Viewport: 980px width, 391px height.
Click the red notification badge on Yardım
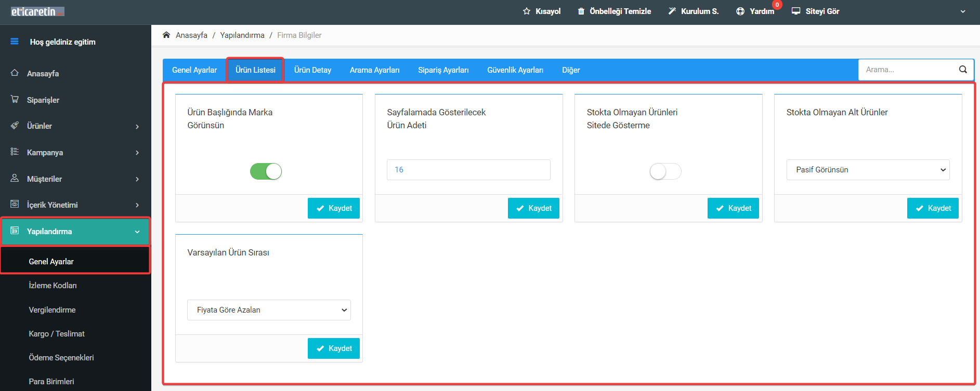coord(777,5)
